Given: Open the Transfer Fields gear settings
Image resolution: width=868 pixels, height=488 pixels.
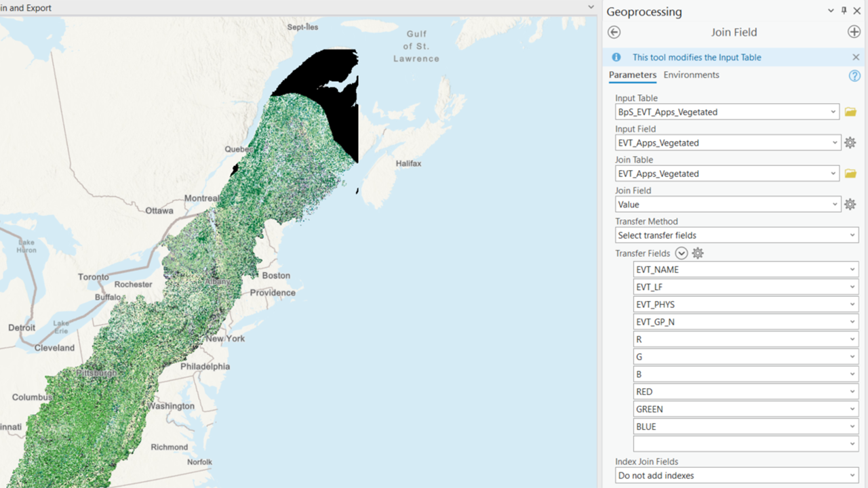Looking at the screenshot, I should [x=698, y=253].
